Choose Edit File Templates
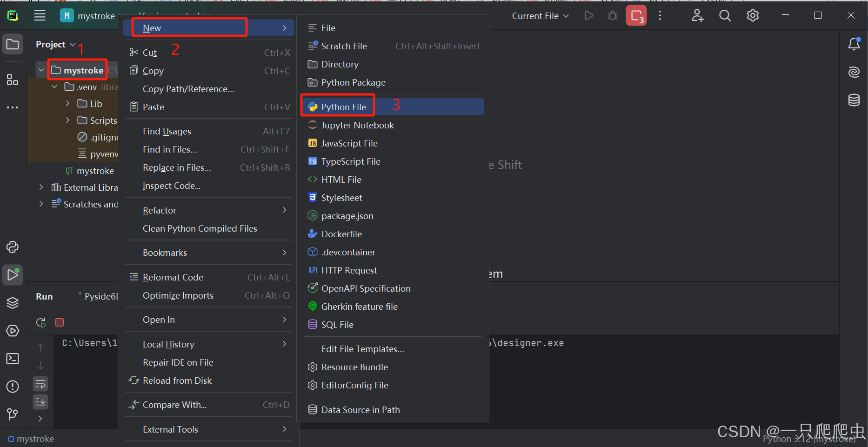The height and width of the screenshot is (447, 868). tap(393, 349)
